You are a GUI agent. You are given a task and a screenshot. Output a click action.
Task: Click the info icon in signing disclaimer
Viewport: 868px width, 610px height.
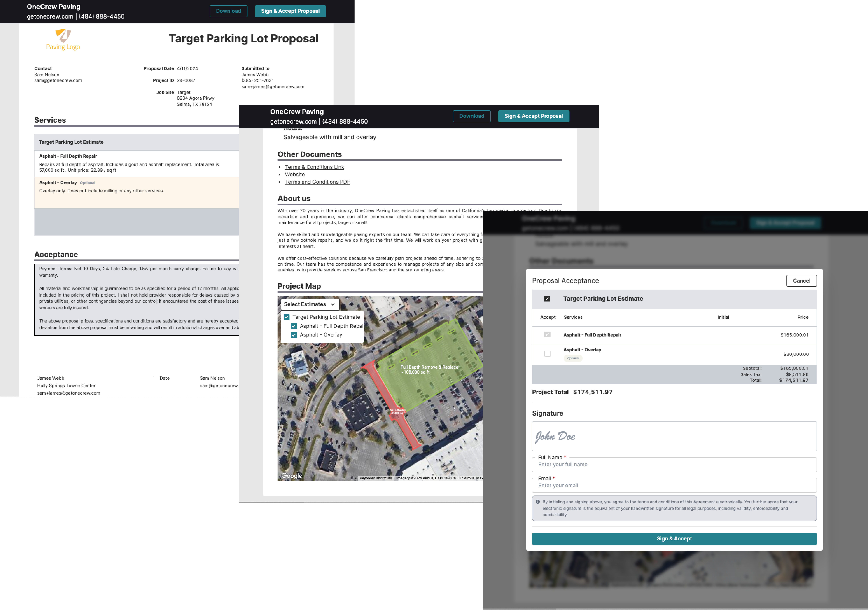[x=538, y=502]
